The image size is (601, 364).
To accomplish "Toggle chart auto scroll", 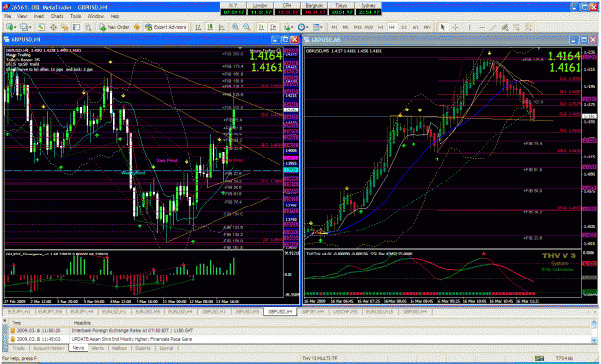I will 261,27.
